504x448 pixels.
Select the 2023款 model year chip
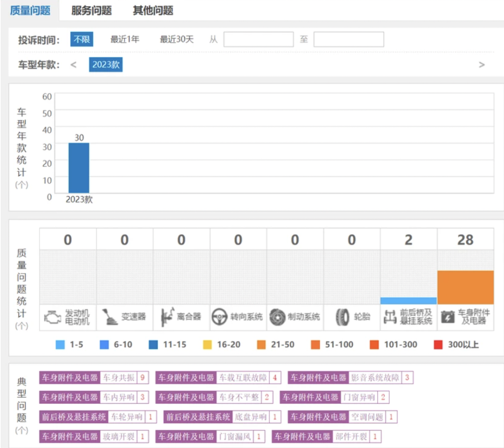pos(105,65)
